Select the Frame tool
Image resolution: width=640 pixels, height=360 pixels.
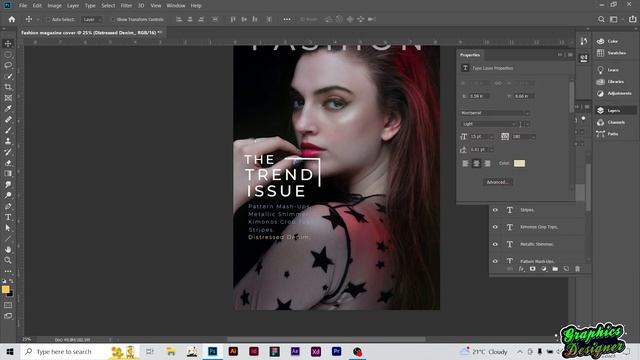pos(8,98)
